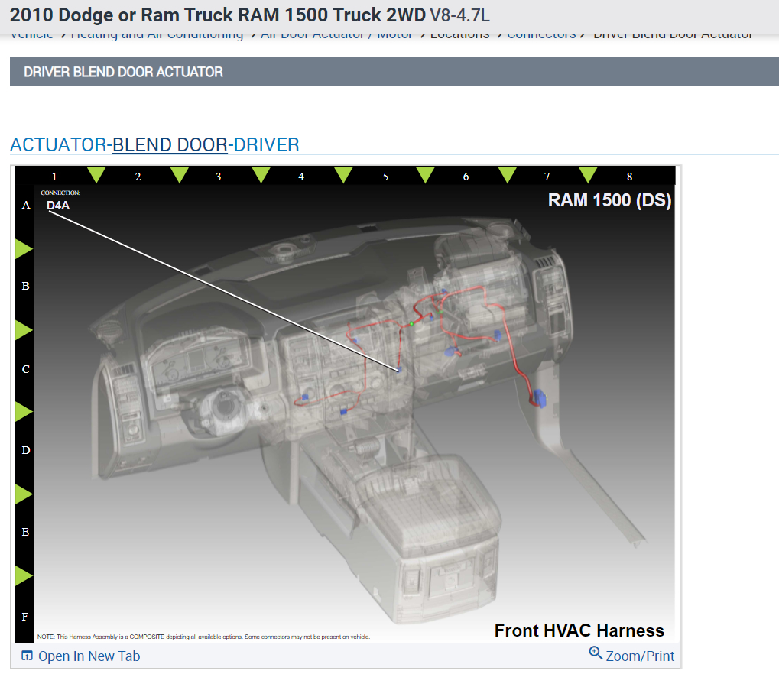Click the green arrow between rows E and F

24,576
